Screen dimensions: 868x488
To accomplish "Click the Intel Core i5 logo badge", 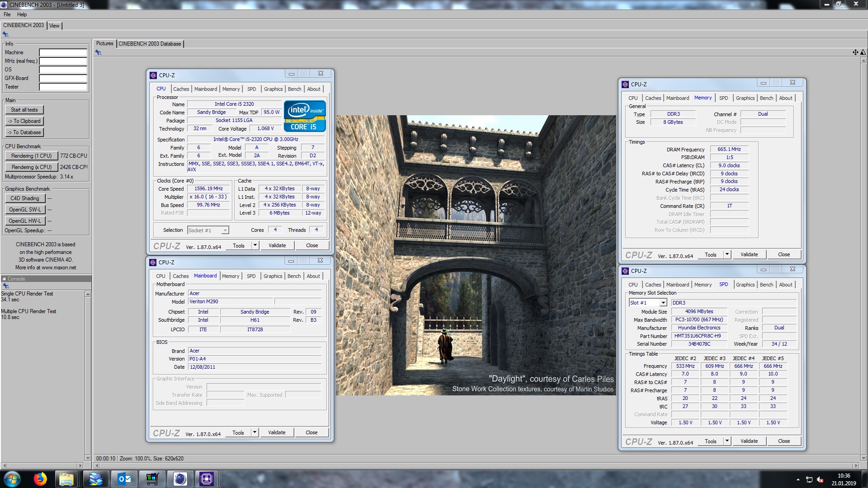I will pos(305,116).
